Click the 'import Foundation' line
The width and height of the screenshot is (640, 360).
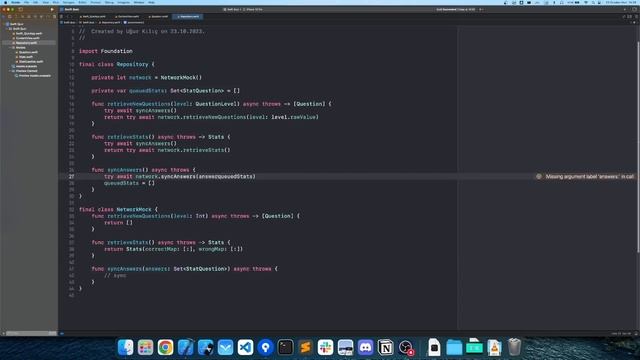pos(106,51)
